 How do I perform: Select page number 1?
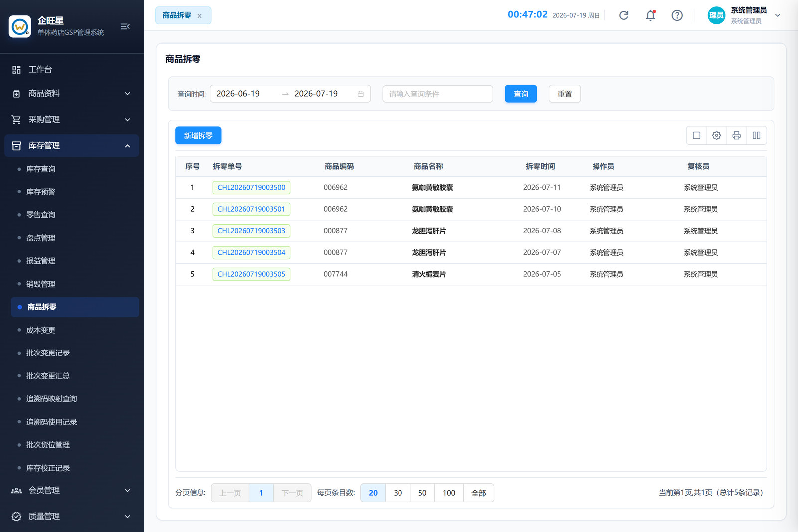coord(261,493)
